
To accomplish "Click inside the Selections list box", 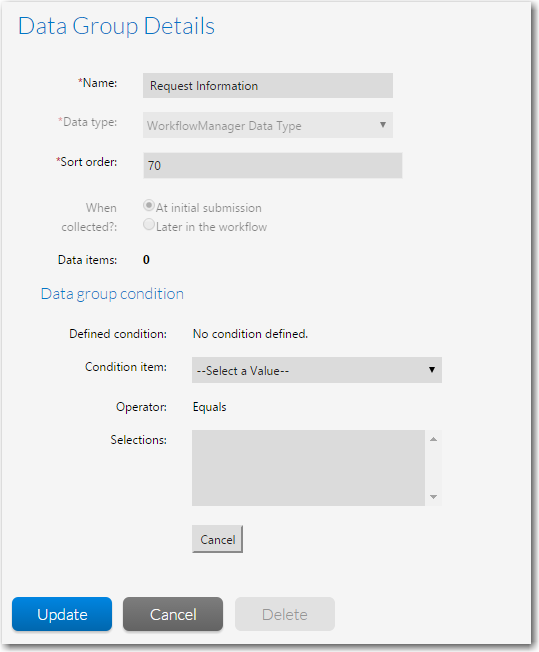I will (x=308, y=468).
